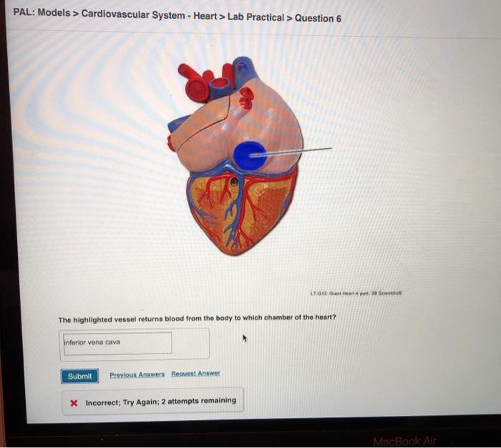This screenshot has width=501, height=448.
Task: Click the Giant Heart model credit caption
Action: tap(356, 293)
